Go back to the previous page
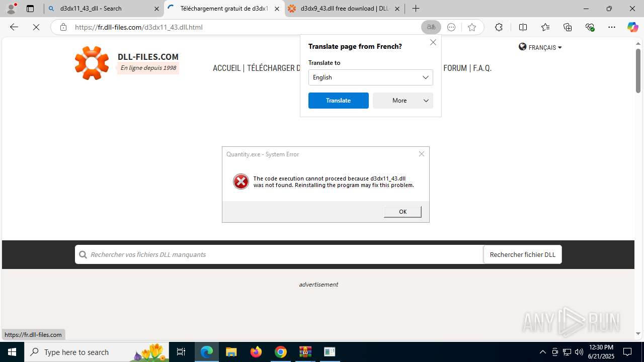644x362 pixels. click(14, 27)
